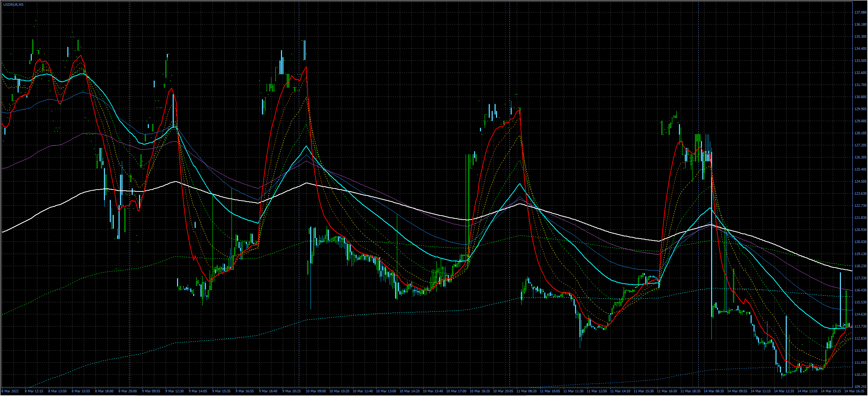
Task: Click the 137.080 price scale label
Action: 860,12
